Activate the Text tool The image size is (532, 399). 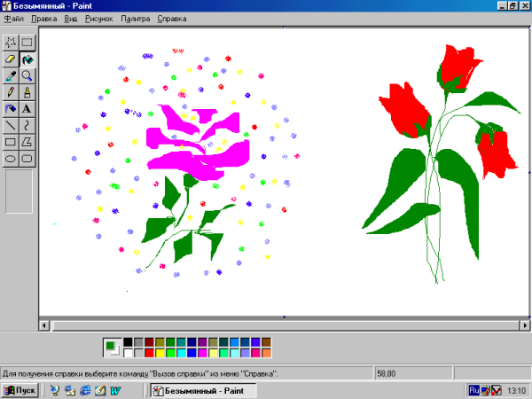pos(27,108)
